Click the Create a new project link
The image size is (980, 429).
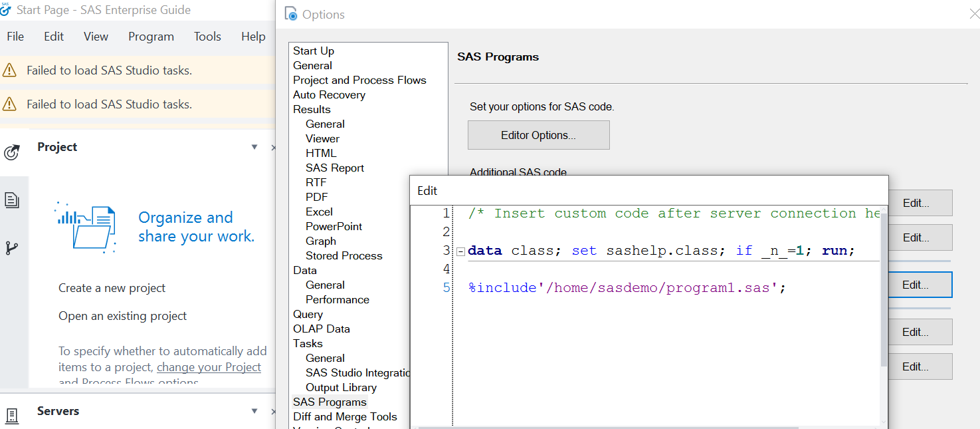point(112,288)
